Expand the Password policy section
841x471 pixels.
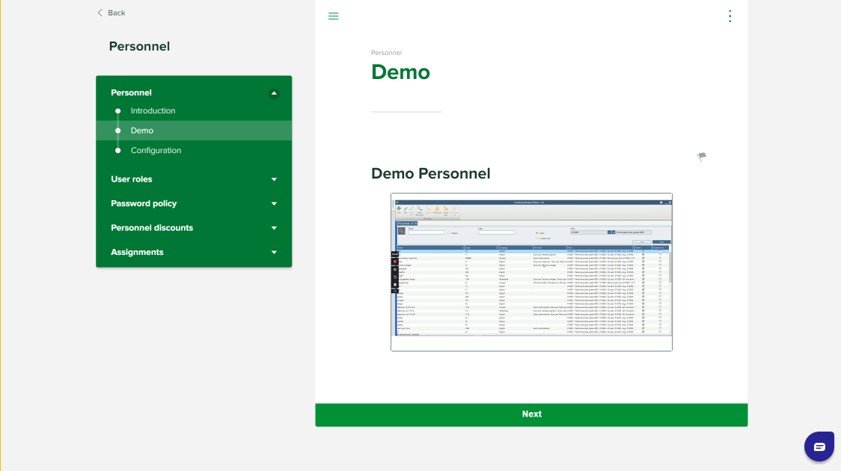[x=274, y=204]
